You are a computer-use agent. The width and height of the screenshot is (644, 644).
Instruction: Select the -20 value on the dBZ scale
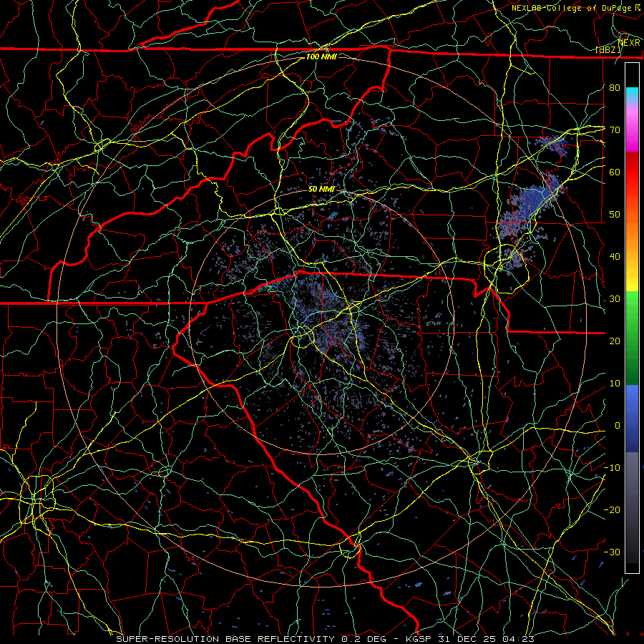[x=613, y=509]
